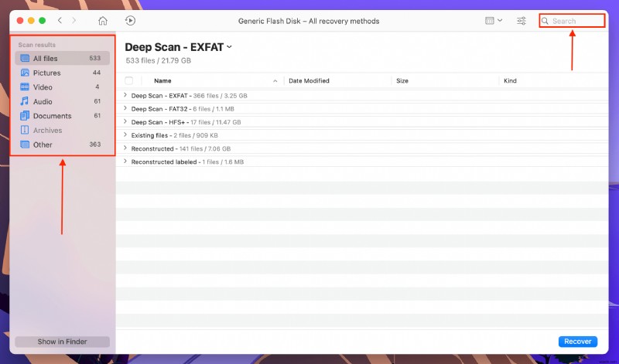The height and width of the screenshot is (364, 619).
Task: Click the 363 count beside Other
Action: 94,145
